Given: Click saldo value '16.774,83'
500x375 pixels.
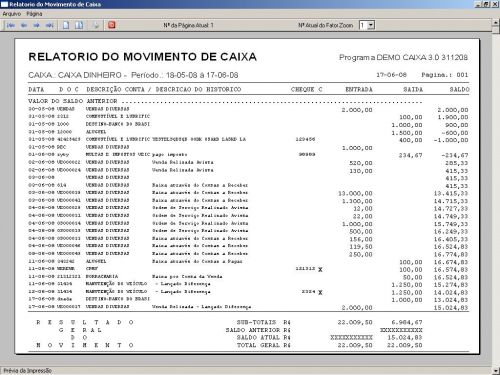Looking at the screenshot, I should point(451,254).
